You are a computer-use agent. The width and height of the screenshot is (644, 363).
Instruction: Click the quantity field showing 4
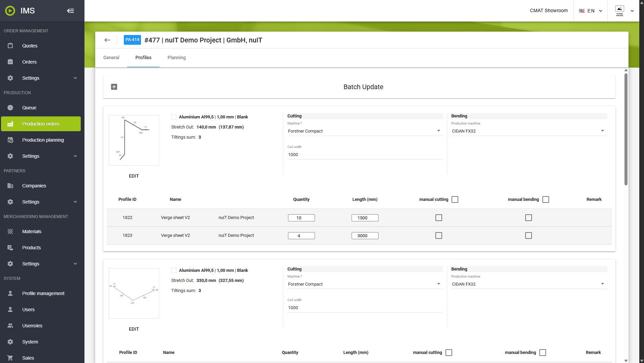click(301, 236)
